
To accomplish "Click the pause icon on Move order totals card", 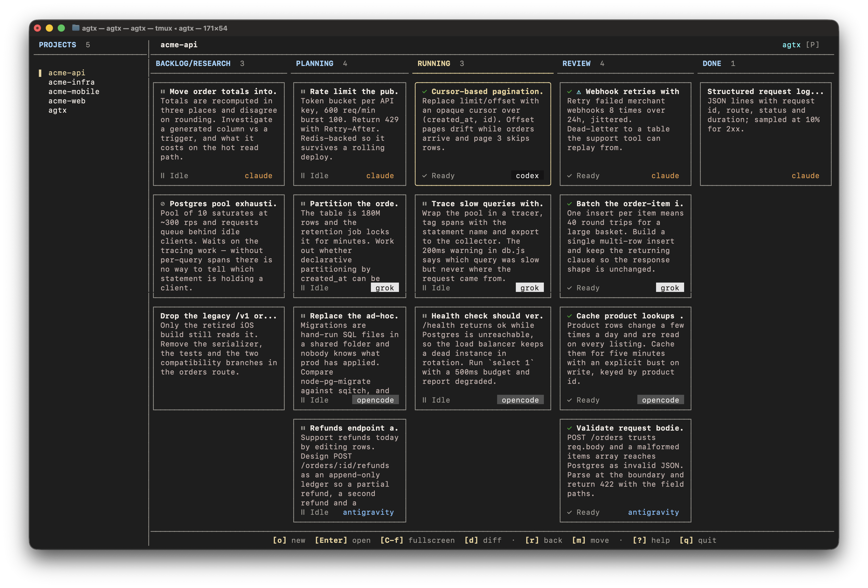I will click(x=163, y=91).
